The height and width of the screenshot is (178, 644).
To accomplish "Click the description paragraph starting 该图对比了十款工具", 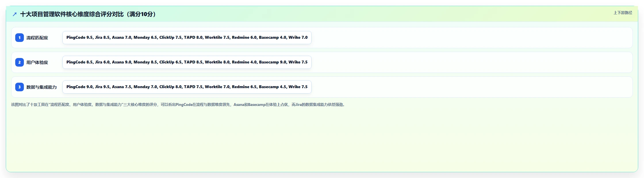I will click(179, 105).
